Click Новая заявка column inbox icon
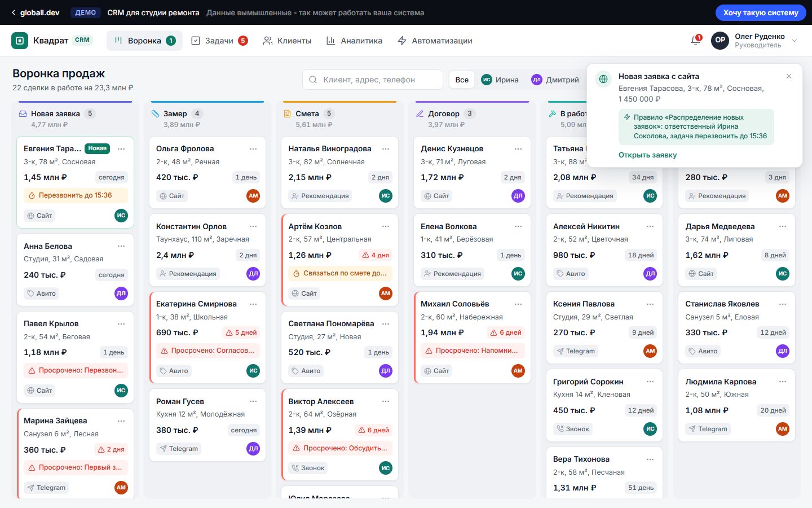Viewport: 812px width, 508px height. tap(23, 113)
